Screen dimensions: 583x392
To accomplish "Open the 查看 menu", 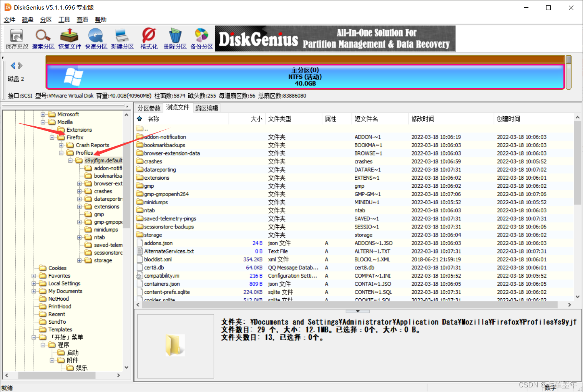I will [82, 20].
